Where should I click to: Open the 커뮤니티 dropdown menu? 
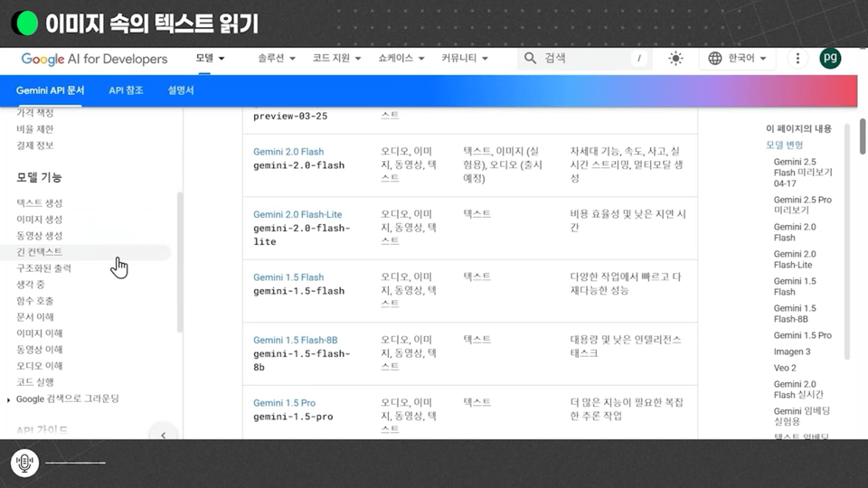tap(465, 58)
